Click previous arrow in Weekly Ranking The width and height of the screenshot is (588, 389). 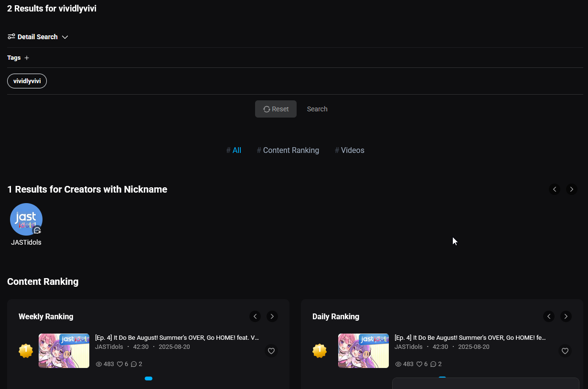pyautogui.click(x=255, y=316)
